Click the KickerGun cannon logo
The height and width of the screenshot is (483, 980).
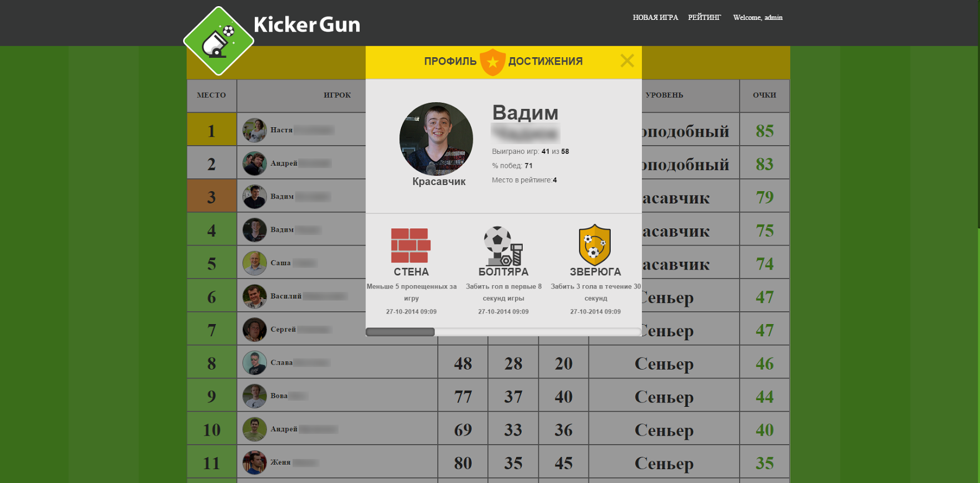219,41
